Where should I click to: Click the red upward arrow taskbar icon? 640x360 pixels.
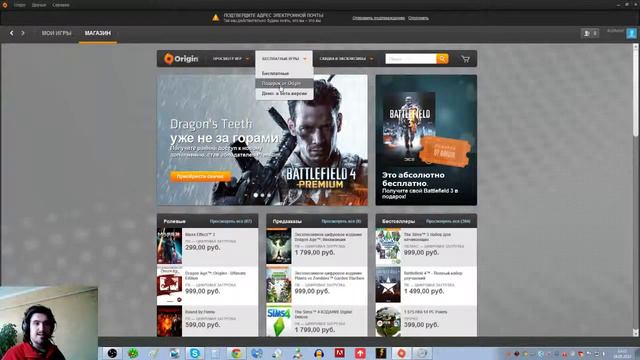tap(360, 353)
